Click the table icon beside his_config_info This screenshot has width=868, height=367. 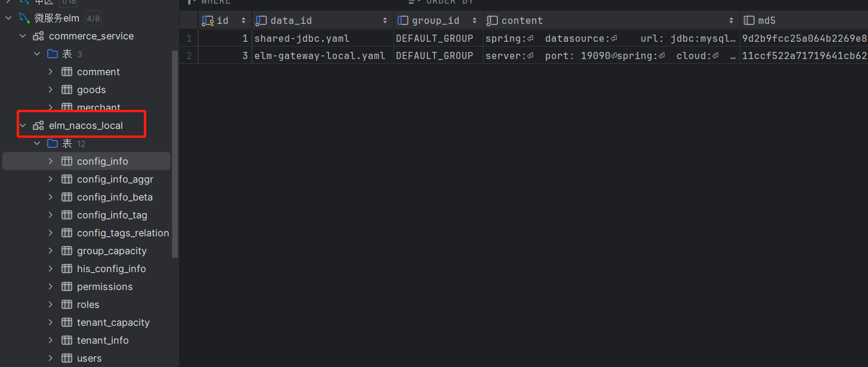67,269
